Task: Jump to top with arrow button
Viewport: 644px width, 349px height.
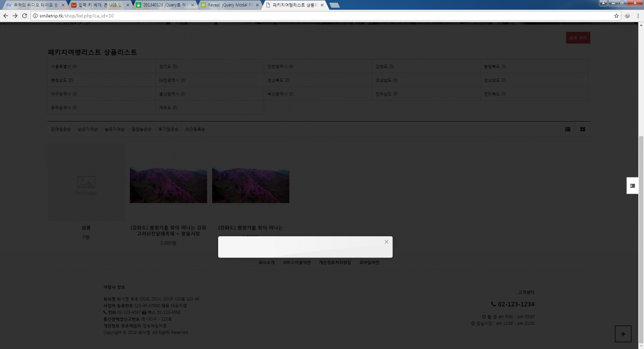Action: [x=623, y=334]
